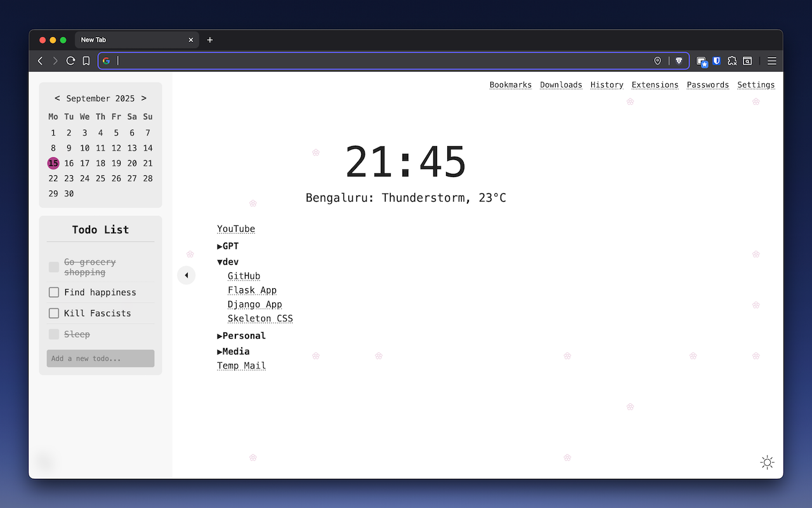
Task: Click the browser forward arrow
Action: pos(55,61)
